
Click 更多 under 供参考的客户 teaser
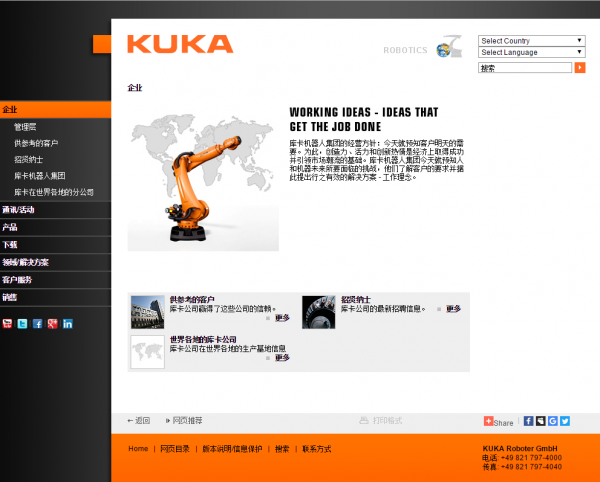(x=282, y=318)
